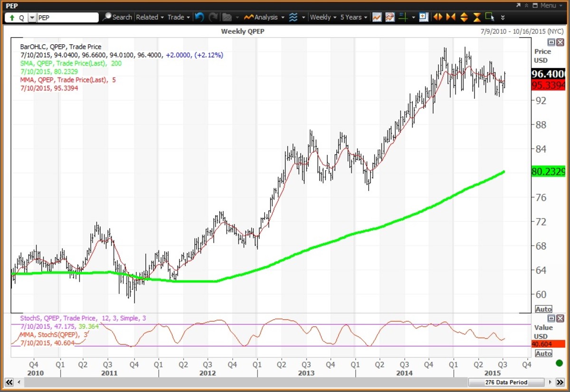Screen dimensions: 570x392
Task: Click the Undo arrow icon
Action: [x=199, y=17]
